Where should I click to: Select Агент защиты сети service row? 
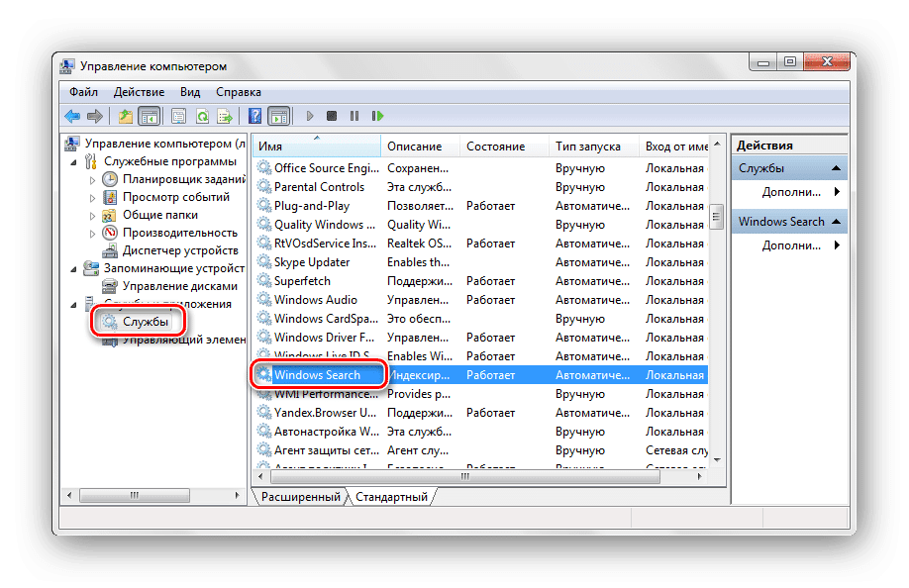480,450
